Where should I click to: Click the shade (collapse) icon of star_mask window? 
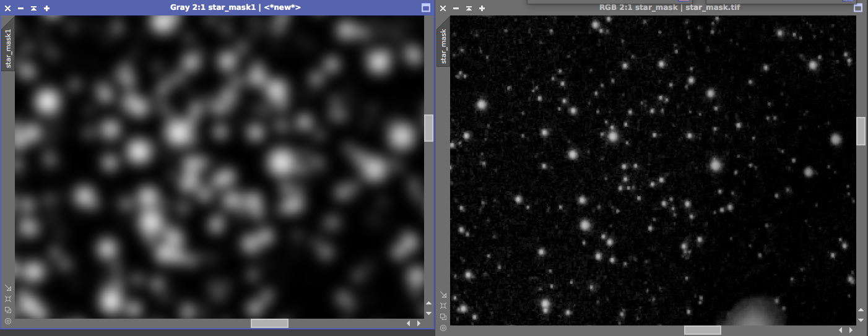pyautogui.click(x=469, y=8)
